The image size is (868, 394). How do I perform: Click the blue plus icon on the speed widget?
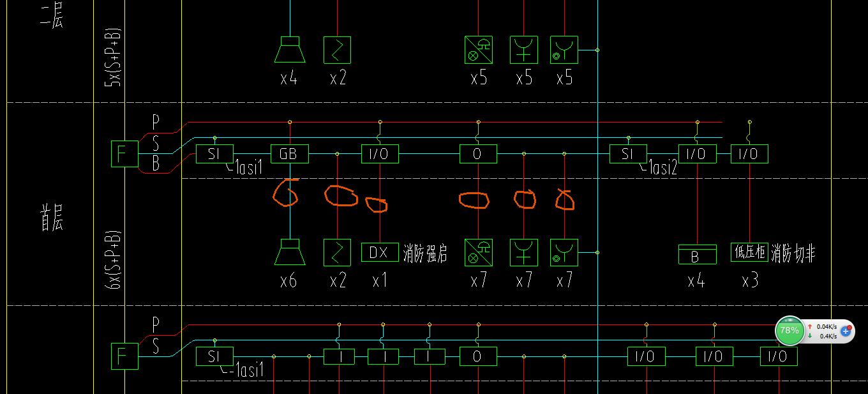(x=846, y=331)
